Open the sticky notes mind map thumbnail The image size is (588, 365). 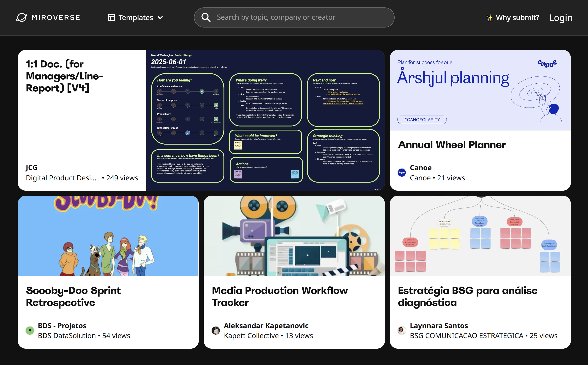click(480, 236)
